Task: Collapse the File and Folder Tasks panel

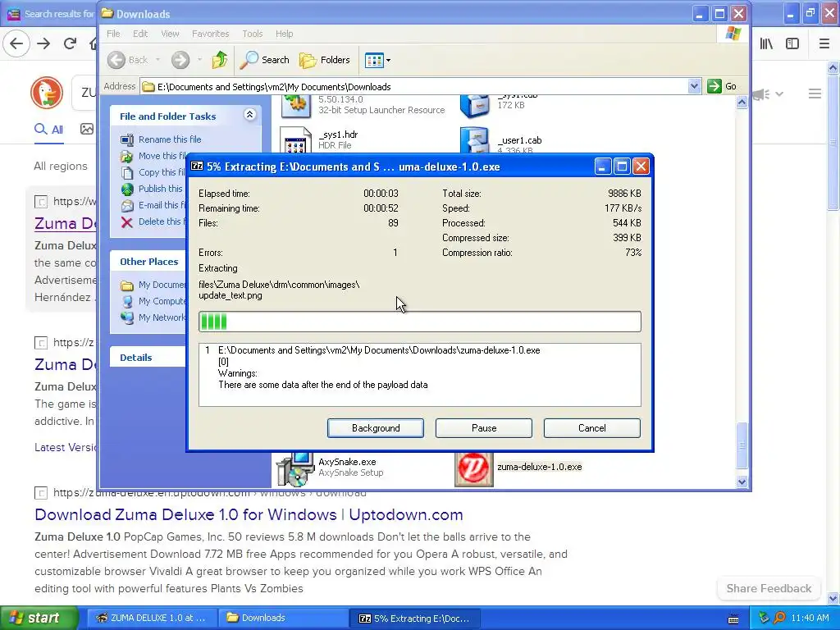Action: [249, 115]
